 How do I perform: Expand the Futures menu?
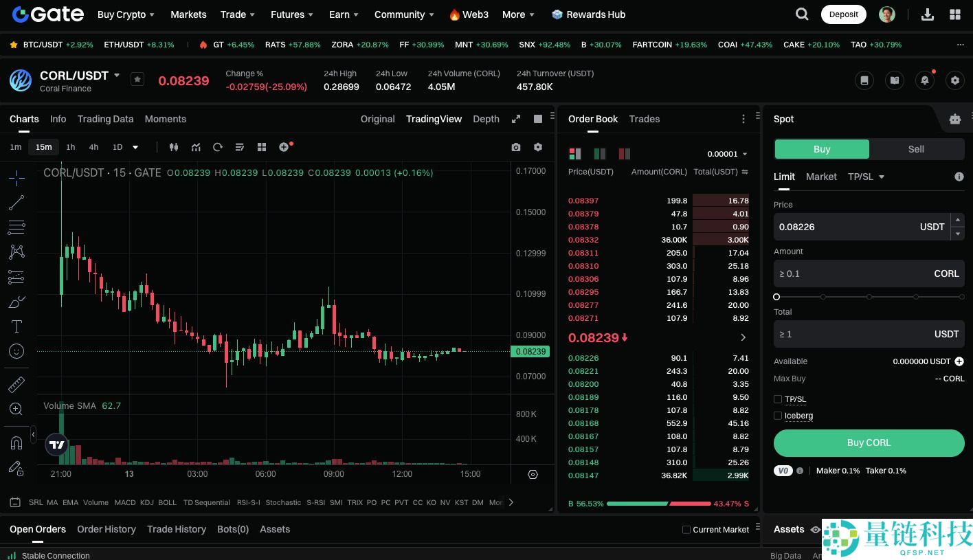pyautogui.click(x=292, y=14)
